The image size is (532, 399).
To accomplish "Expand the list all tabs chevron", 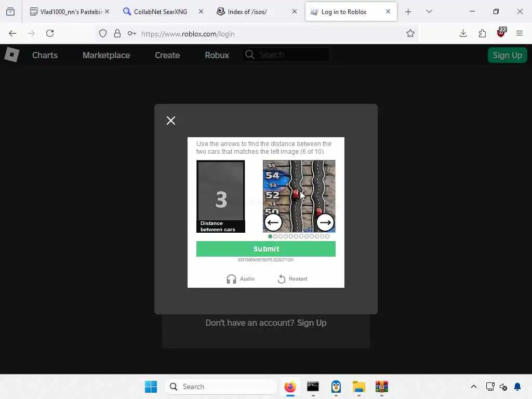I will point(429,11).
